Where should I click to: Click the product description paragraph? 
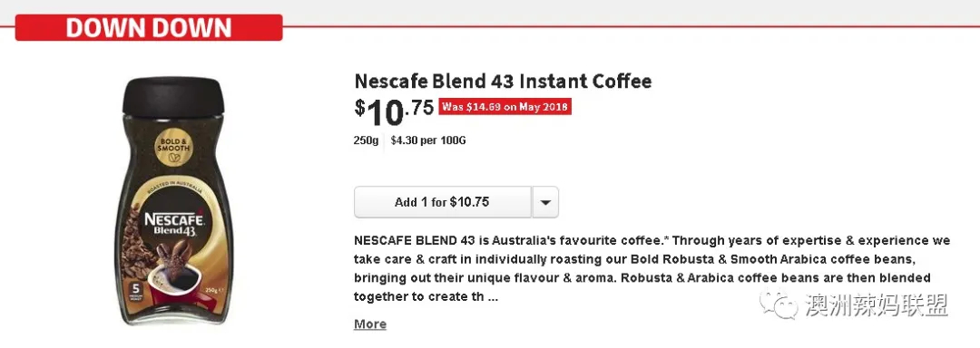tap(652, 268)
